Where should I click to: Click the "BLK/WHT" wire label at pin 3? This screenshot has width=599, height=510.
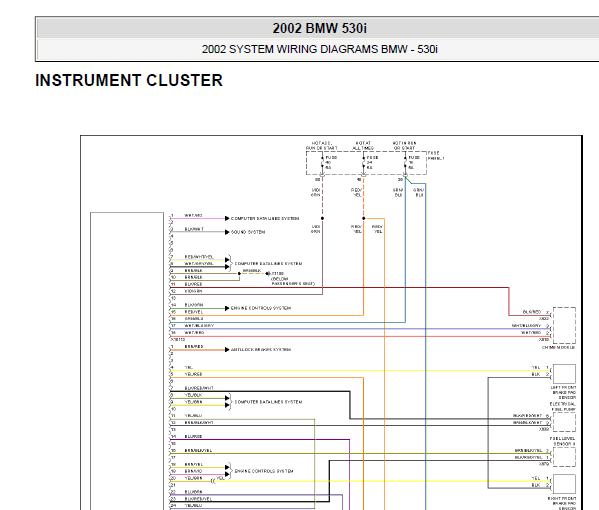tap(194, 229)
